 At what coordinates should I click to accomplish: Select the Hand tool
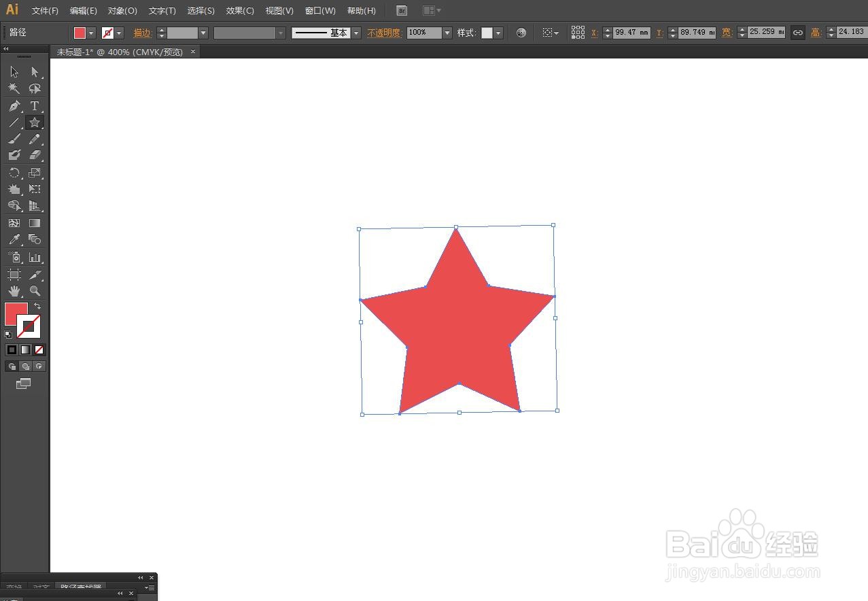click(14, 291)
